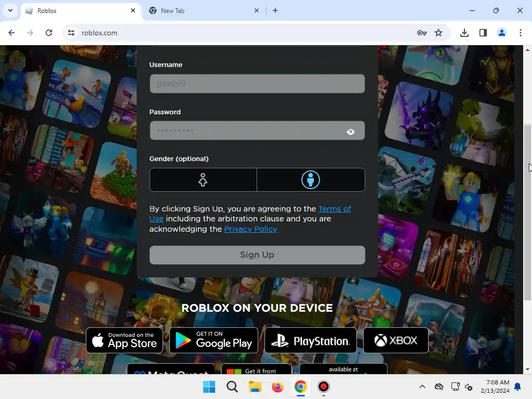532x399 pixels.
Task: Open Get it on Google Play badge
Action: pyautogui.click(x=214, y=340)
